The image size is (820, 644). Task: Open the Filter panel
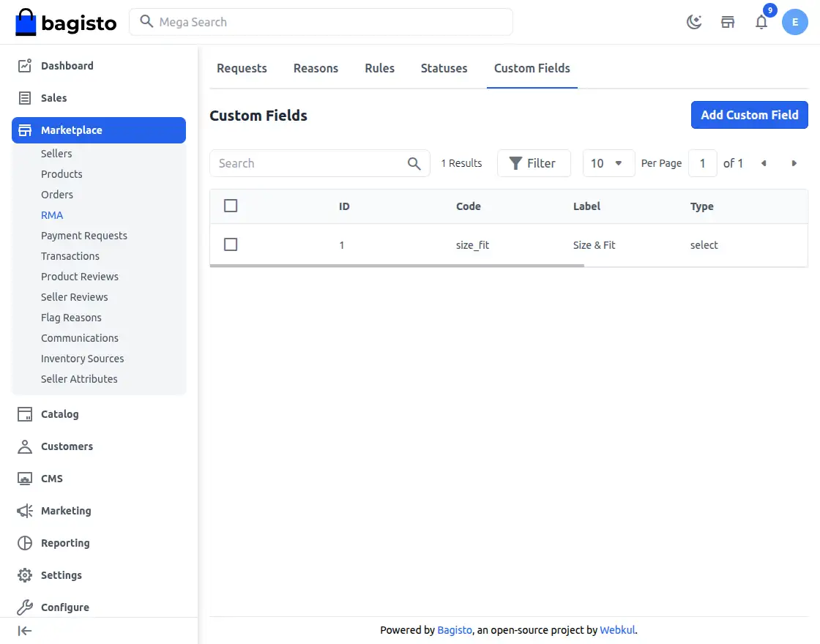(533, 163)
